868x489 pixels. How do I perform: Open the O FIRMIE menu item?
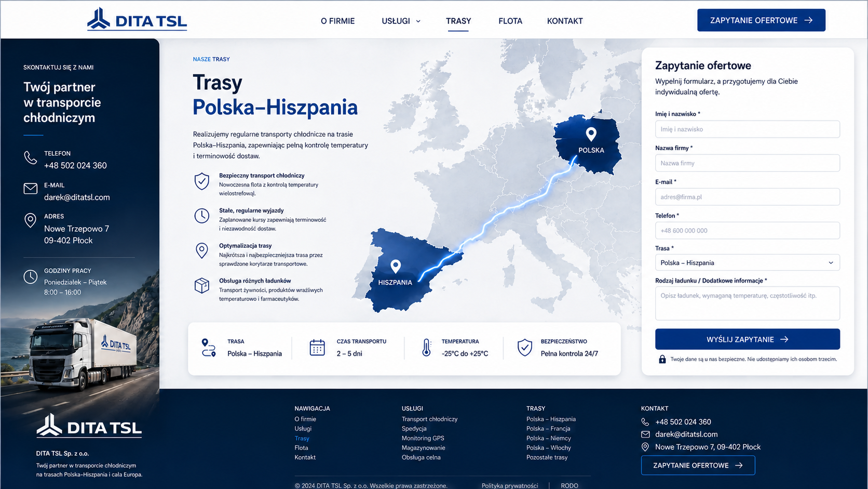pos(337,21)
